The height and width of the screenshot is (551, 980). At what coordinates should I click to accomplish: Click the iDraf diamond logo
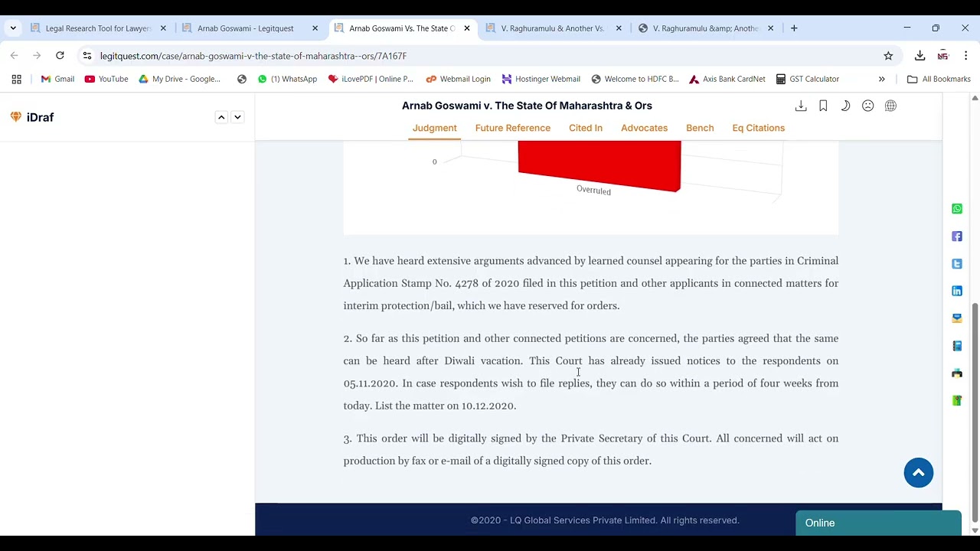click(15, 117)
